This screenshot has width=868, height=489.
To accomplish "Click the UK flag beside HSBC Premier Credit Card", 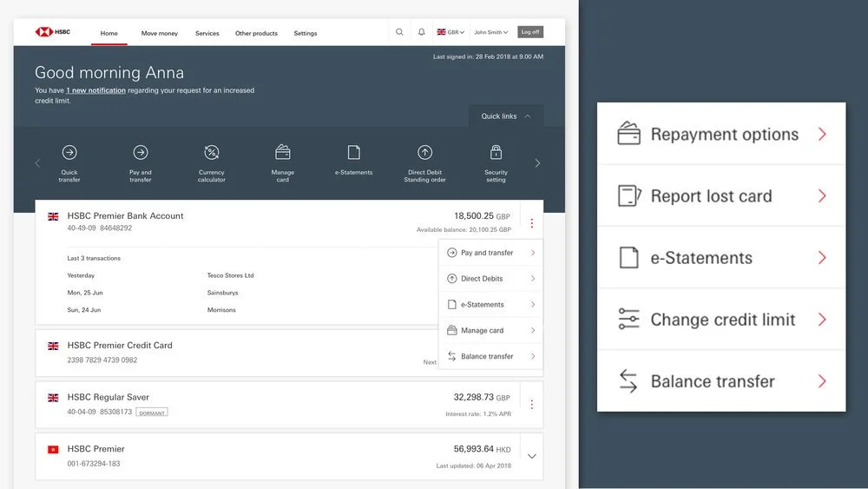I will 53,346.
